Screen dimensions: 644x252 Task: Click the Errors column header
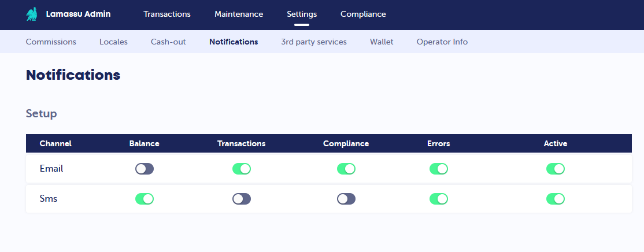pos(439,144)
